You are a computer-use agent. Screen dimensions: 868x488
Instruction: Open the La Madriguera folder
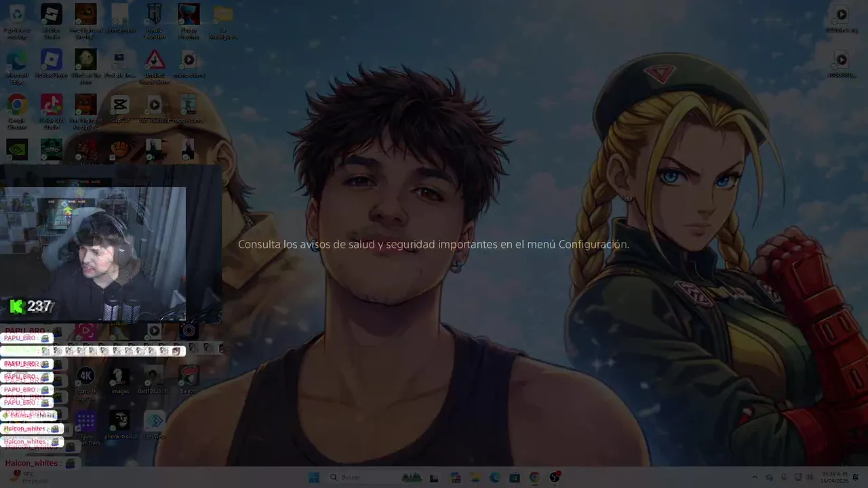[x=223, y=20]
